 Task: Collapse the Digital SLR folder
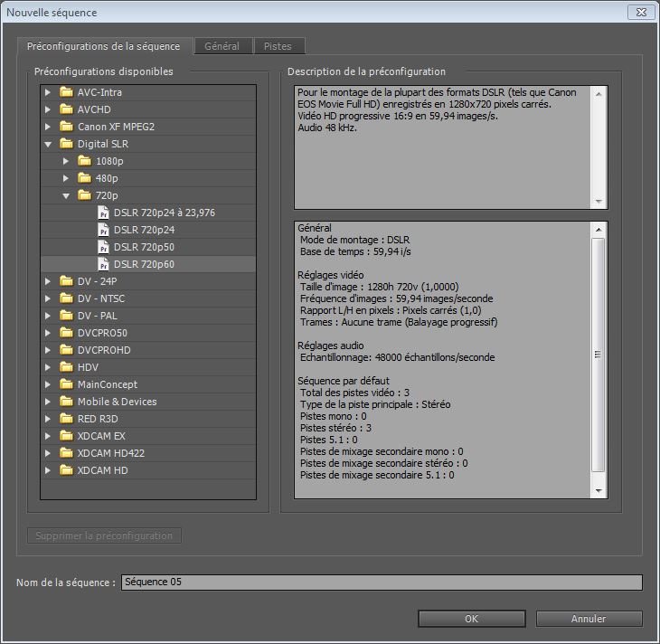pyautogui.click(x=48, y=145)
